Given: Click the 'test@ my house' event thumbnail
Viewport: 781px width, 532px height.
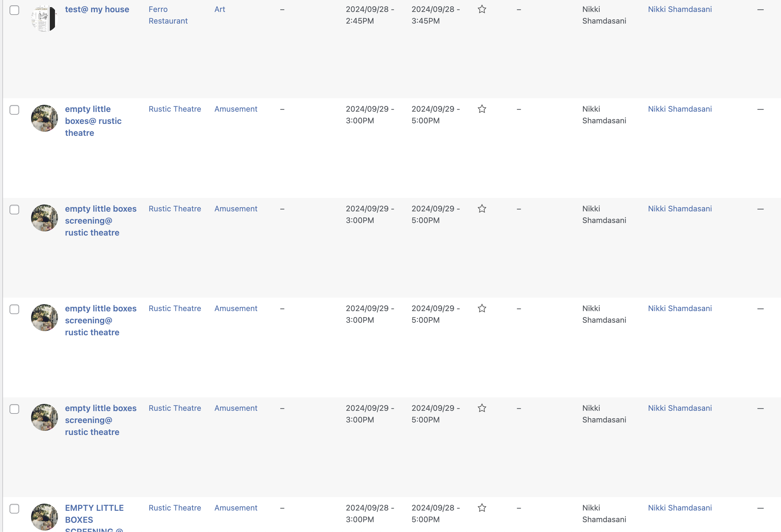Looking at the screenshot, I should [44, 19].
